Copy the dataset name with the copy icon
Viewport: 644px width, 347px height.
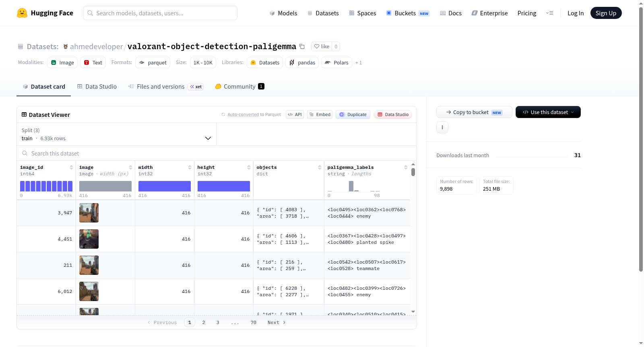(x=302, y=46)
